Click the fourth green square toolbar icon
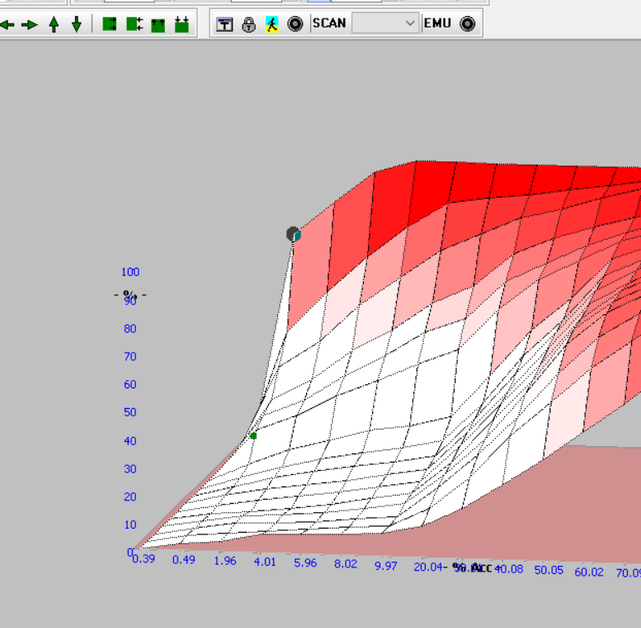The height and width of the screenshot is (628, 641). click(182, 24)
